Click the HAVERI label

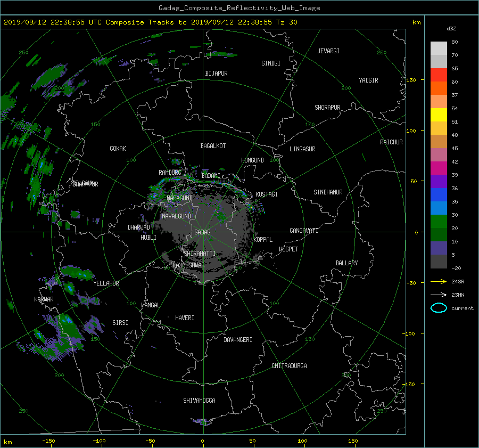185,318
